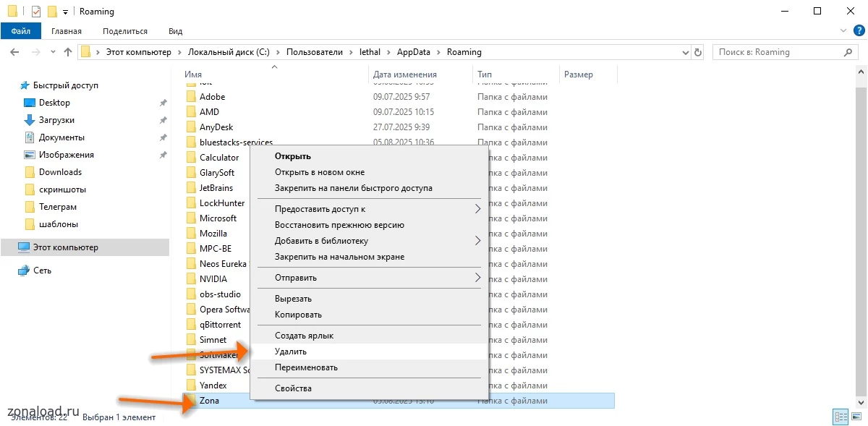Click 'Пользователи' breadcrumb
This screenshot has width=868, height=426.
[x=315, y=52]
